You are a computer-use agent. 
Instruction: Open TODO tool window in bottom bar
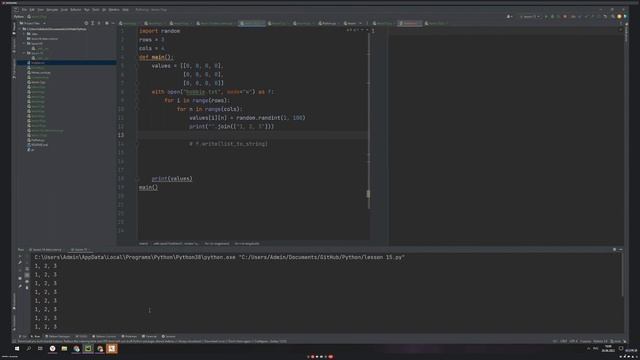point(82,336)
